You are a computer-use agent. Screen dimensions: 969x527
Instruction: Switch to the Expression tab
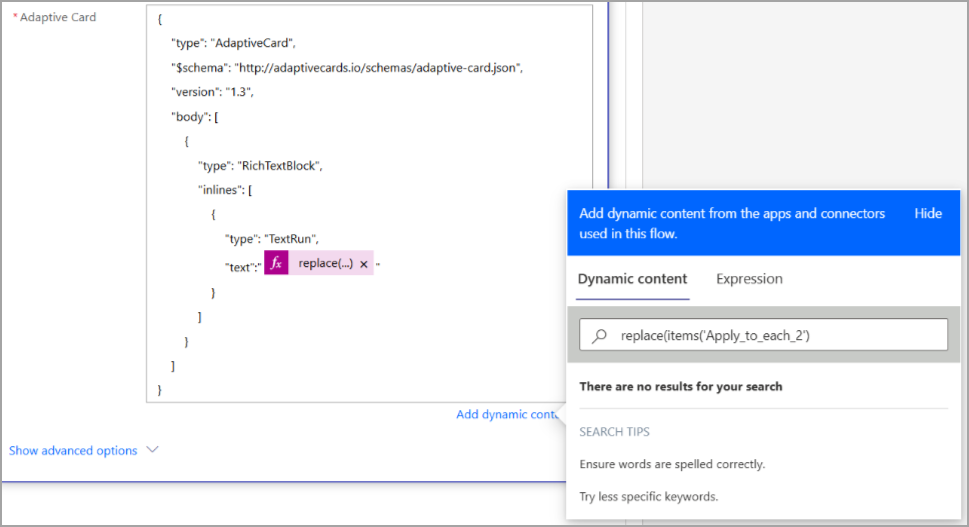point(749,279)
